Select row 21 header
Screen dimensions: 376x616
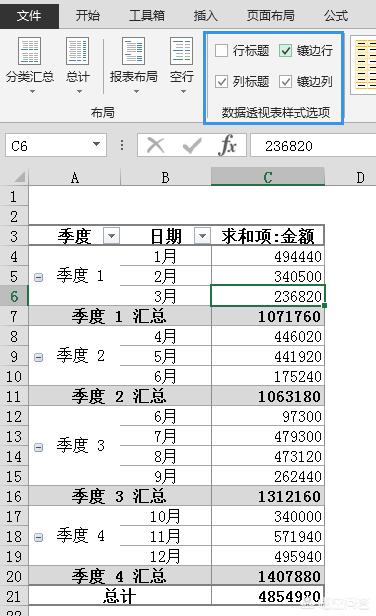pyautogui.click(x=14, y=596)
